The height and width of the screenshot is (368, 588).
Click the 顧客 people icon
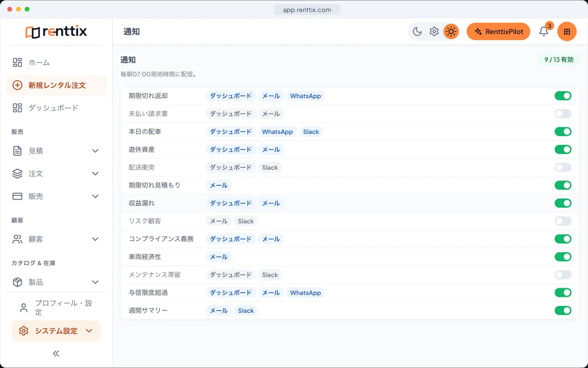click(17, 239)
